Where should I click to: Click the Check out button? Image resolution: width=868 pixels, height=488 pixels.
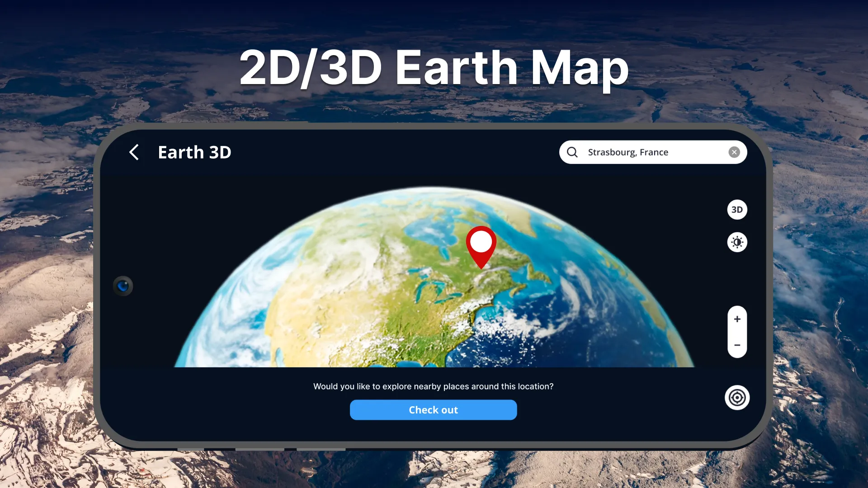pyautogui.click(x=433, y=410)
